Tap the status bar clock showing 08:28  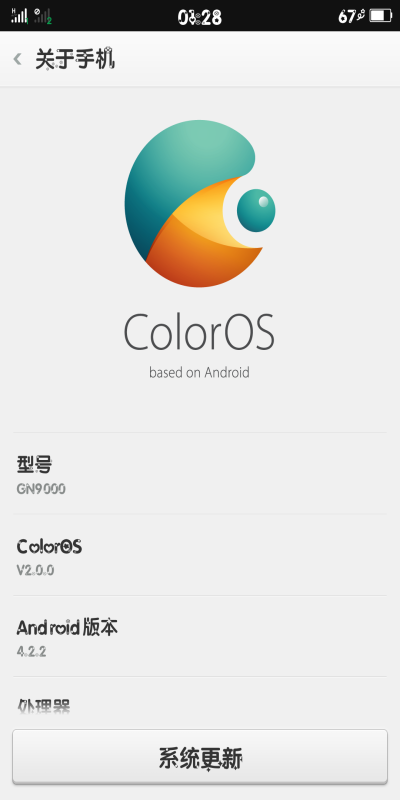coord(199,17)
